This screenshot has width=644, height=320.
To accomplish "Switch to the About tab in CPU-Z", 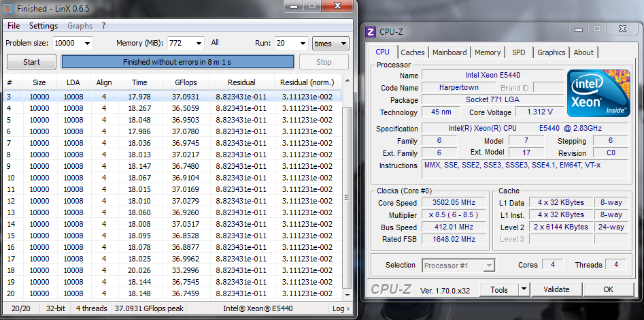I will 583,52.
